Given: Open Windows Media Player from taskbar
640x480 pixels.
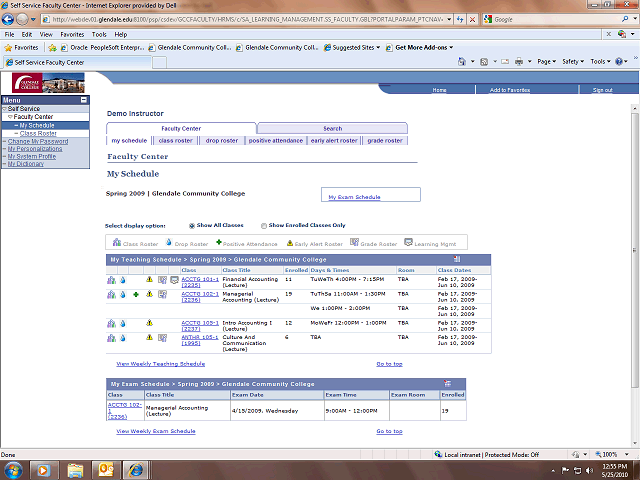Looking at the screenshot, I should click(42, 470).
